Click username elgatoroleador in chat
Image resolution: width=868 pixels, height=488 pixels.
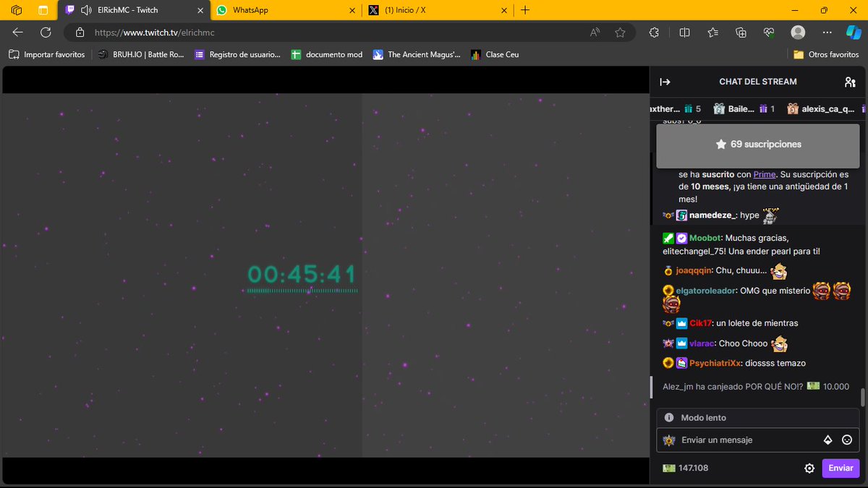pyautogui.click(x=705, y=290)
